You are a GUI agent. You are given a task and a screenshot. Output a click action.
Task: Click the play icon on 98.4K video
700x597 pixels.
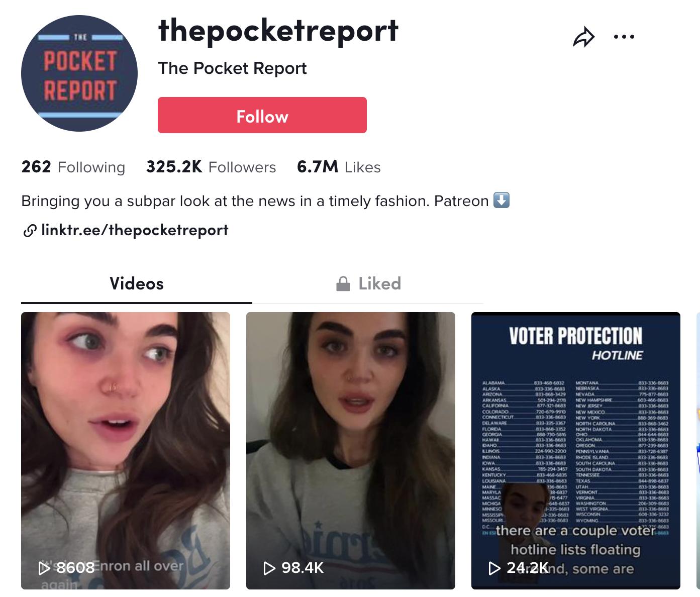point(270,568)
